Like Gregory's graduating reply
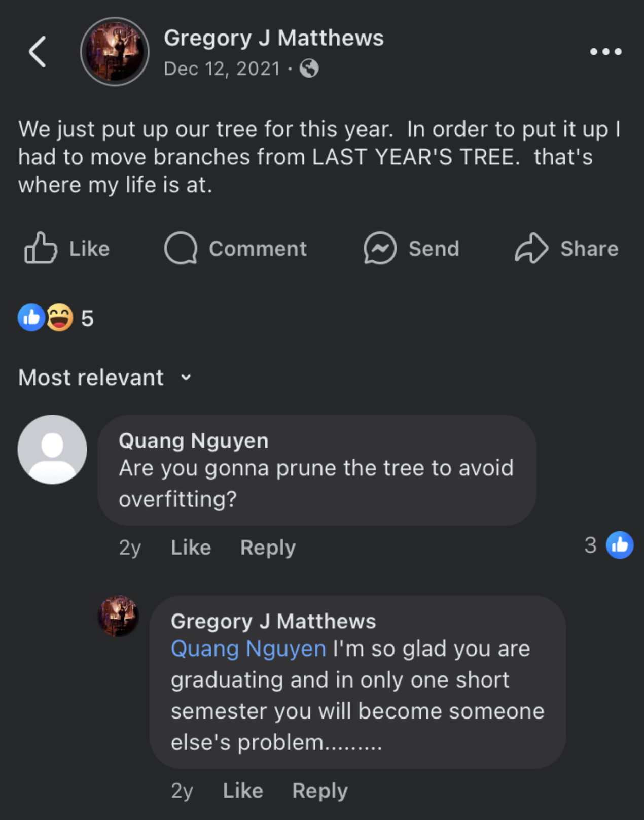The image size is (644, 820). [243, 791]
